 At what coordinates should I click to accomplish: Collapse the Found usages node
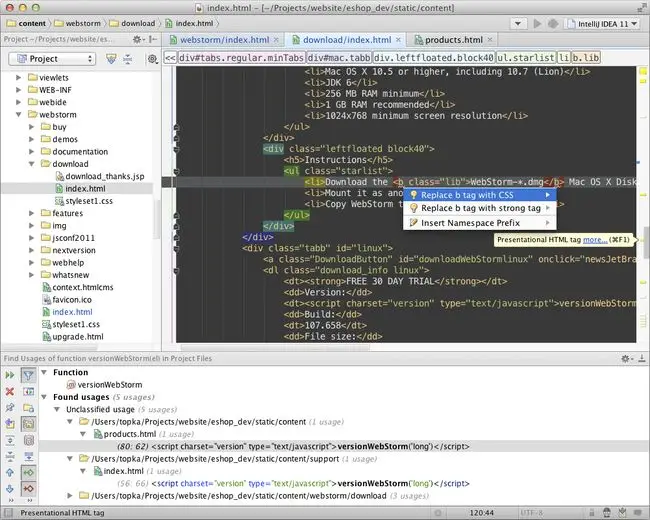coord(44,397)
